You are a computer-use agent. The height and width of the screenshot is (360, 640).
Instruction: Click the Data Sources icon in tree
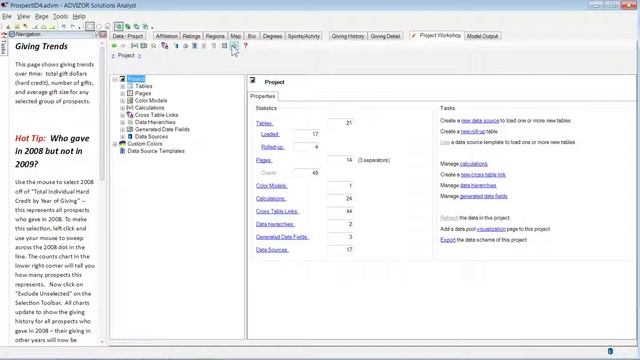point(130,137)
